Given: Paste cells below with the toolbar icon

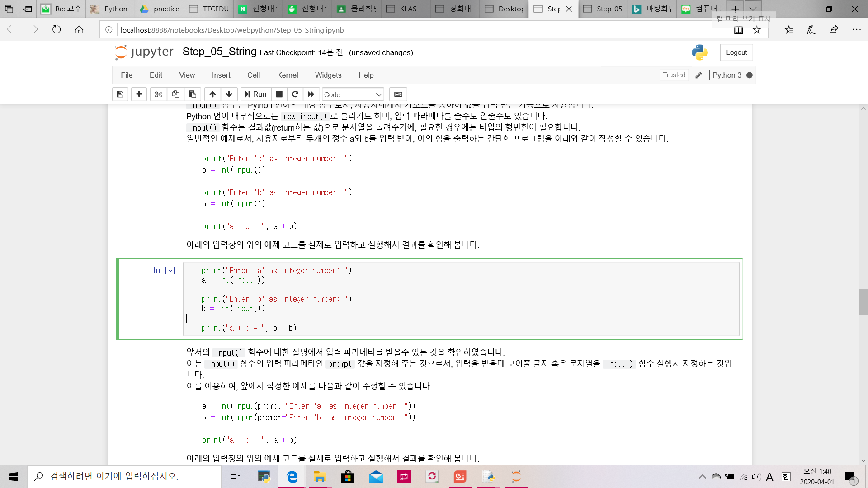Looking at the screenshot, I should click(x=193, y=94).
